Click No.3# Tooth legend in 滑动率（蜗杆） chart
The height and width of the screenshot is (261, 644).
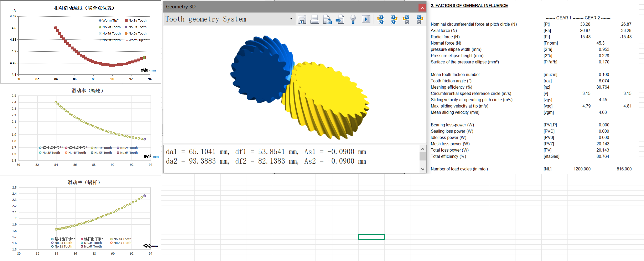pos(91,243)
